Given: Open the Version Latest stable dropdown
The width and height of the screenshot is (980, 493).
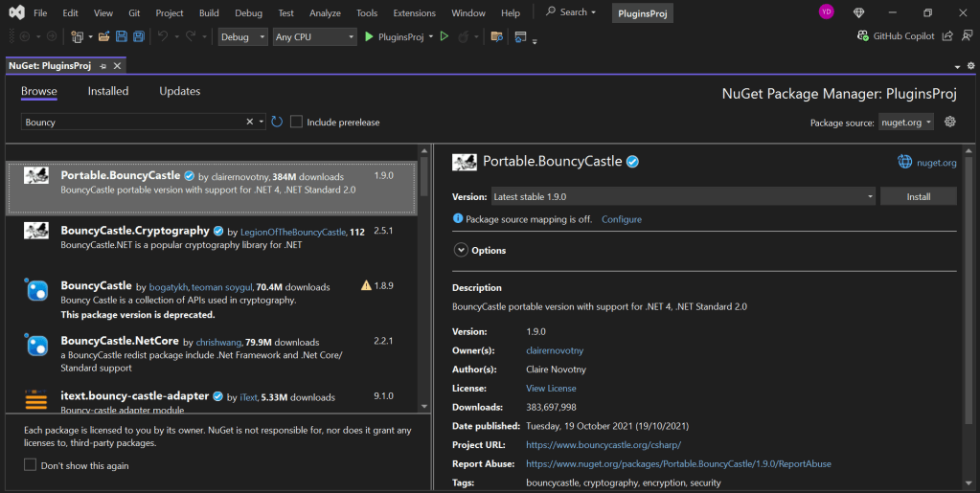Looking at the screenshot, I should (x=681, y=196).
